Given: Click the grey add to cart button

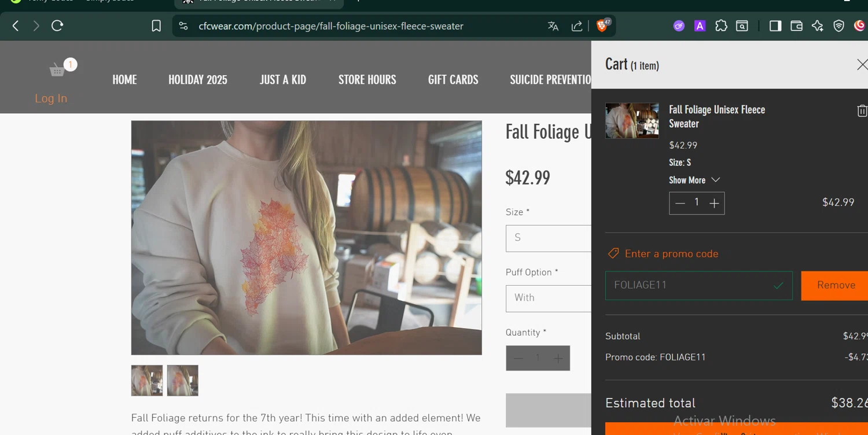Looking at the screenshot, I should pyautogui.click(x=549, y=410).
